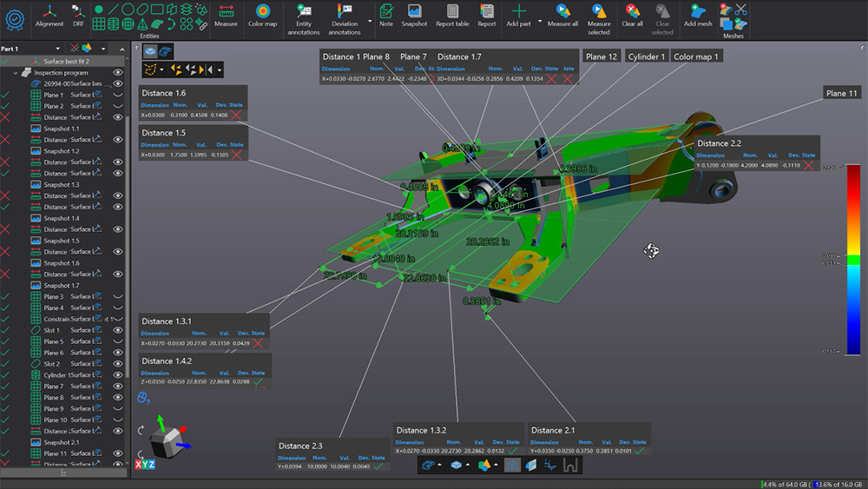
Task: Open the Add part dropdown arrow
Action: pos(540,21)
